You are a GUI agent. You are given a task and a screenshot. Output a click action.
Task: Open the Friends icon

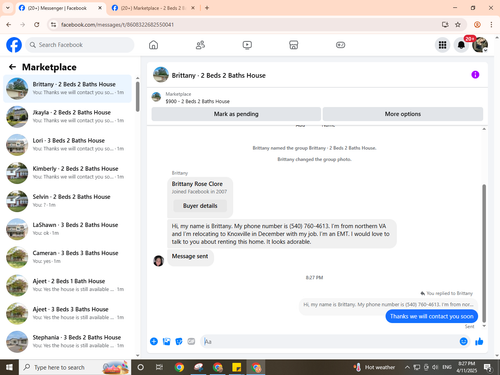pyautogui.click(x=200, y=45)
